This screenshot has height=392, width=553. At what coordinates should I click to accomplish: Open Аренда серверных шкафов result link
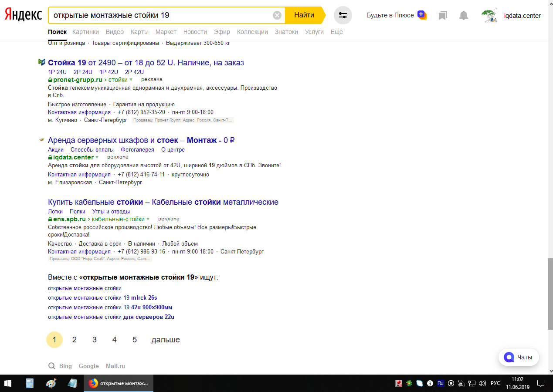pos(142,140)
